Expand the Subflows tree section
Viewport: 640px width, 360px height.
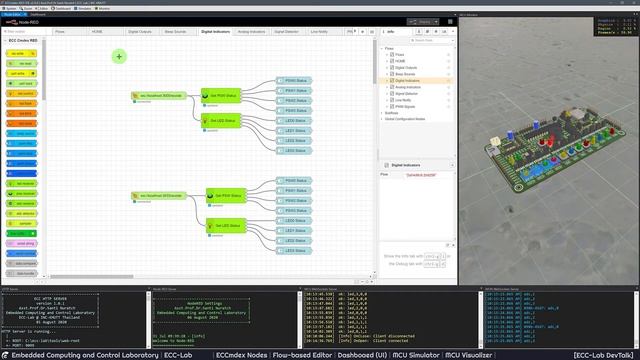click(x=382, y=113)
